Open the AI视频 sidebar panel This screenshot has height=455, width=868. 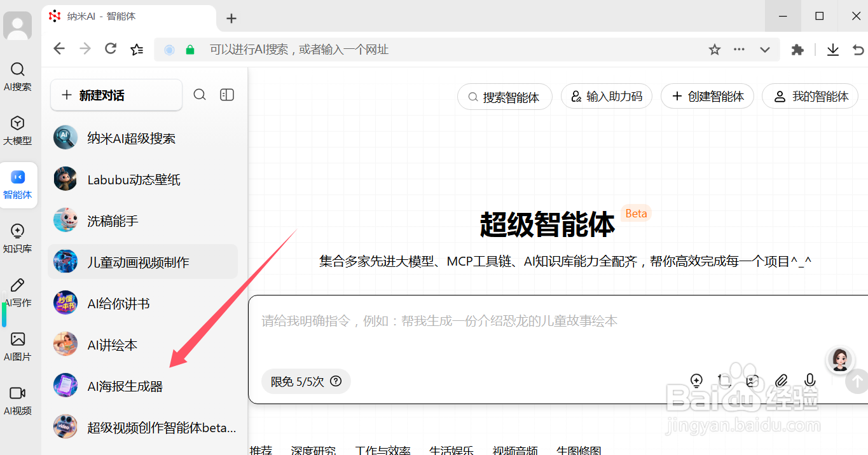[x=18, y=401]
